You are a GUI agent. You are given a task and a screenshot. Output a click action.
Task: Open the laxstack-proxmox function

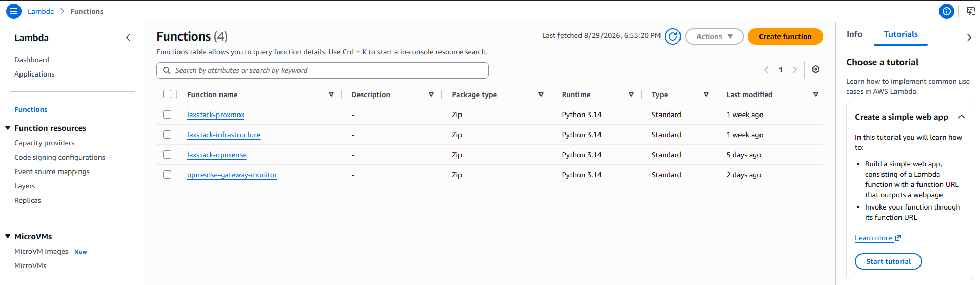pos(215,115)
